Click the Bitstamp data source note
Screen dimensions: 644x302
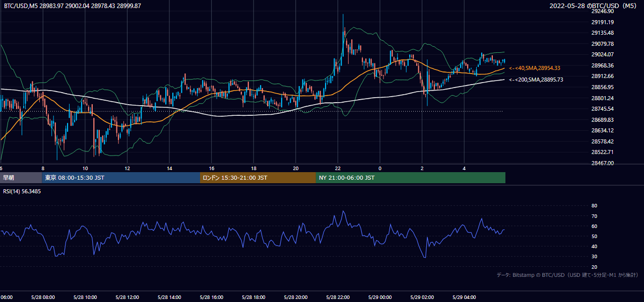point(567,275)
